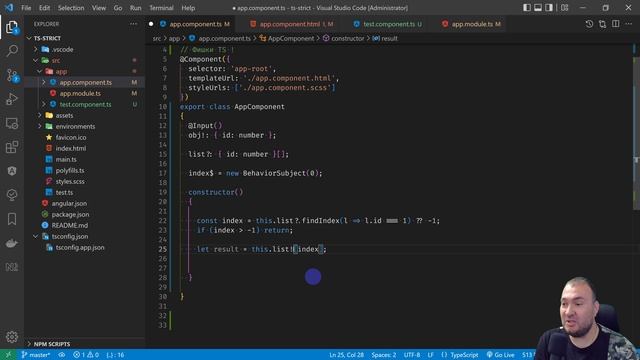Viewport: 640px width, 360px height.
Task: Open favicon.ico in the explorer
Action: coord(71,138)
